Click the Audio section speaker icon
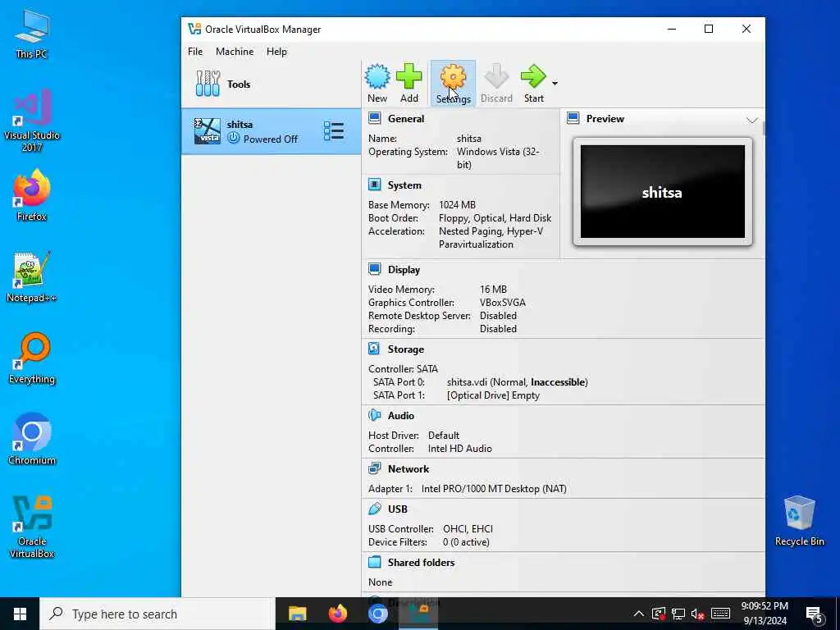Image resolution: width=840 pixels, height=630 pixels. click(374, 415)
